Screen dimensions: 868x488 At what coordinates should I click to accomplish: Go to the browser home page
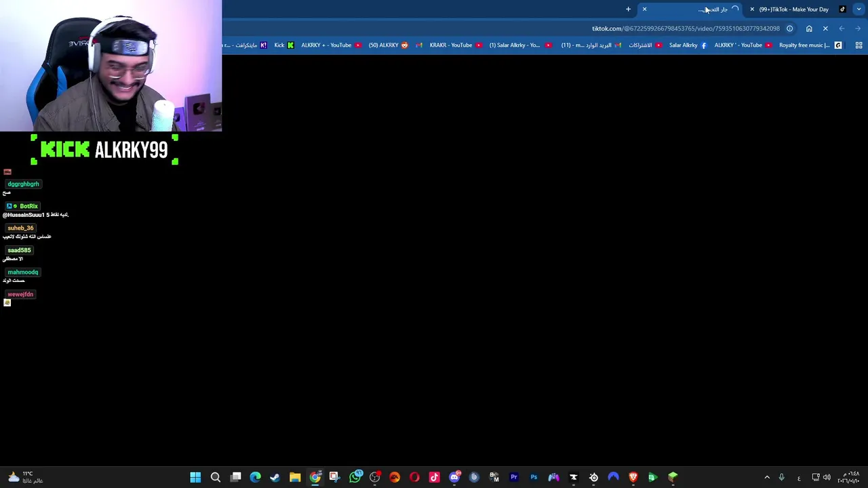coord(809,28)
